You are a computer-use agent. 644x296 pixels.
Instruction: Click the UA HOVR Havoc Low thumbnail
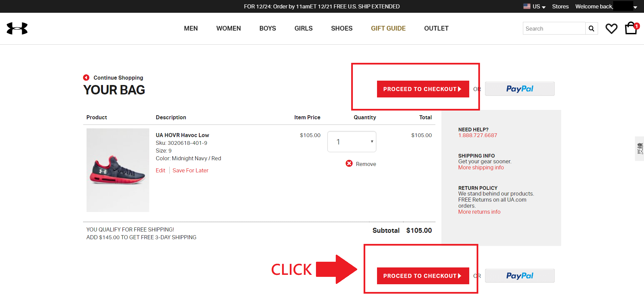point(118,170)
